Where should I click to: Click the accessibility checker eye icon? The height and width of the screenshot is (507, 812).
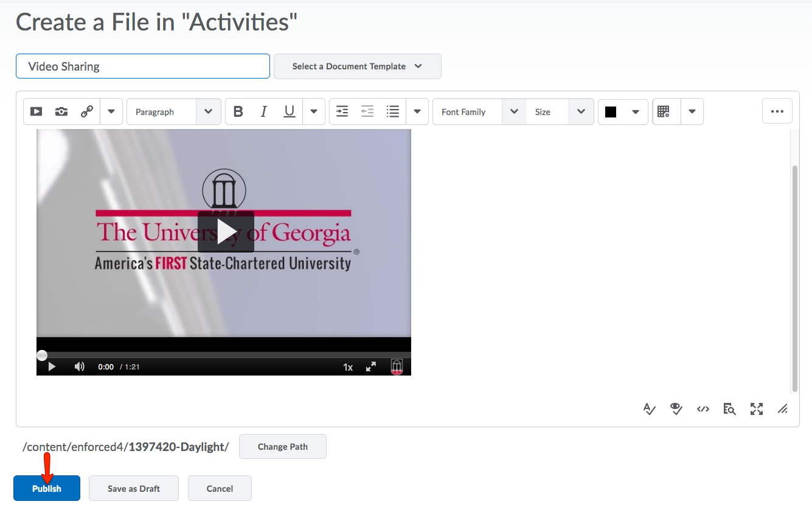pos(676,409)
